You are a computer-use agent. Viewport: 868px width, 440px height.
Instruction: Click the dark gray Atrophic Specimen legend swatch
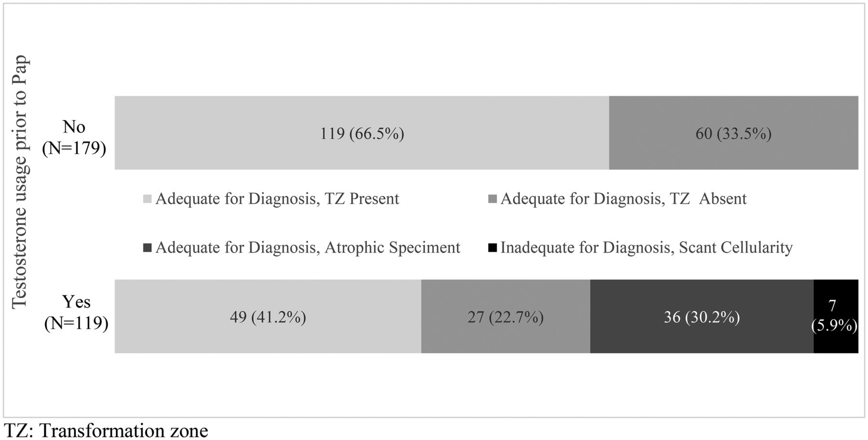[x=148, y=247]
